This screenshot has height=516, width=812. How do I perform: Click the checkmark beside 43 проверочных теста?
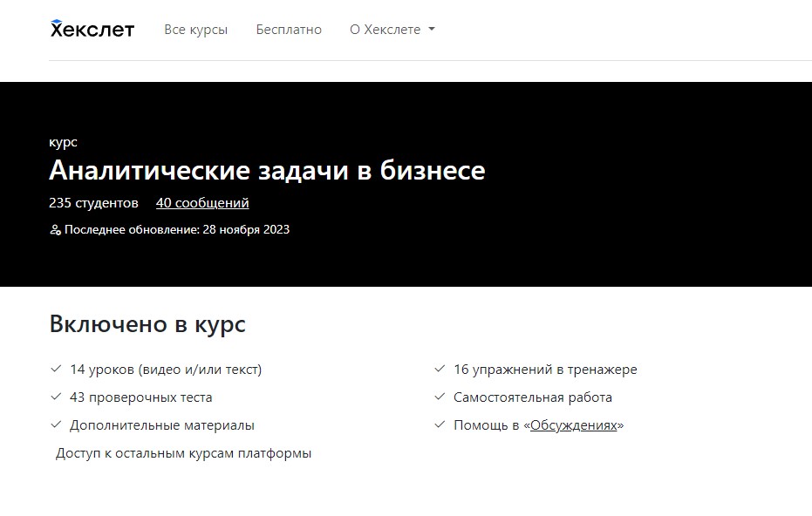(56, 397)
